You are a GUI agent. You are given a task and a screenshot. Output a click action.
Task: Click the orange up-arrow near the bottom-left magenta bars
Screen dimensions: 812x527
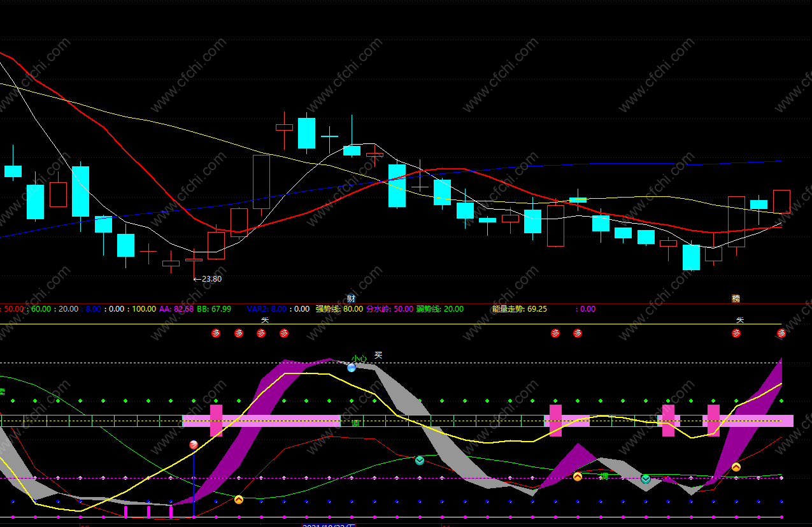tap(239, 500)
